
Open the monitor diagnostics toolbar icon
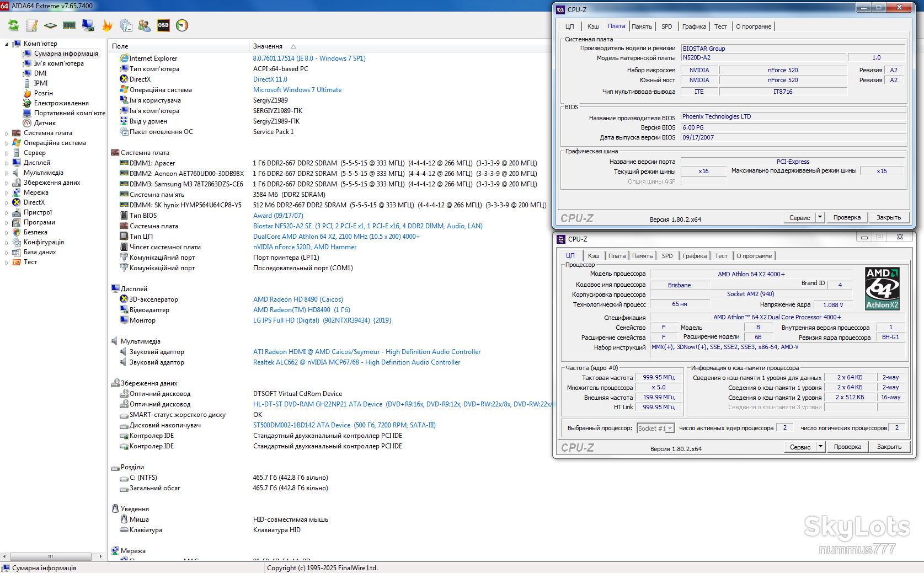click(88, 25)
